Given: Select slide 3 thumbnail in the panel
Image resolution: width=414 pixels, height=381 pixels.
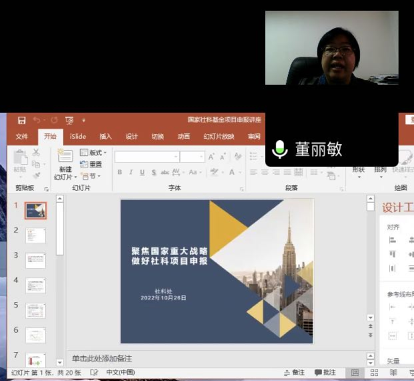Looking at the screenshot, I should [35, 261].
